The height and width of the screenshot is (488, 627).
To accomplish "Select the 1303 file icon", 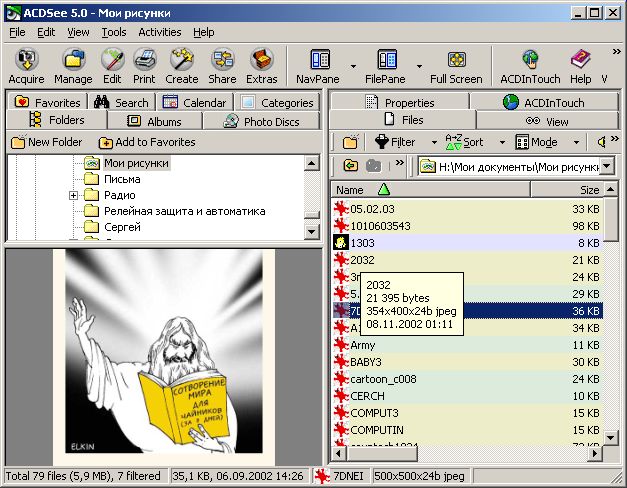I will (341, 243).
